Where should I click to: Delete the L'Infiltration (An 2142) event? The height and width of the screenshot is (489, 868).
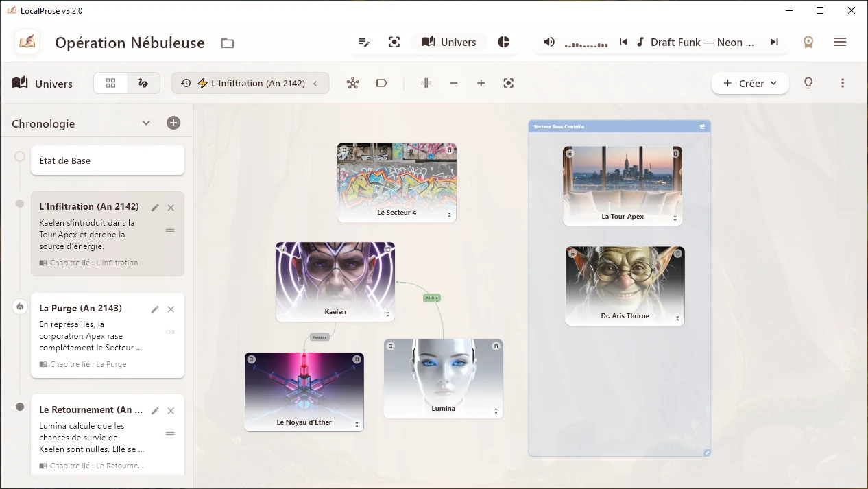point(171,208)
